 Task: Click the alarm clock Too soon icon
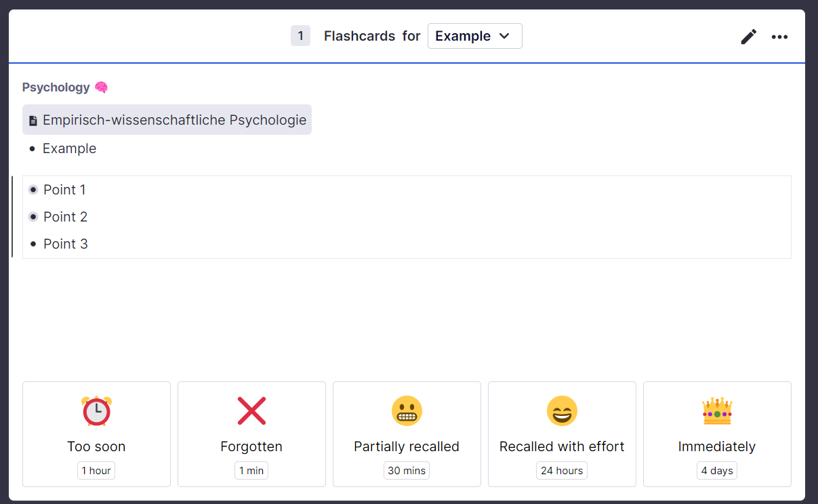click(x=96, y=411)
